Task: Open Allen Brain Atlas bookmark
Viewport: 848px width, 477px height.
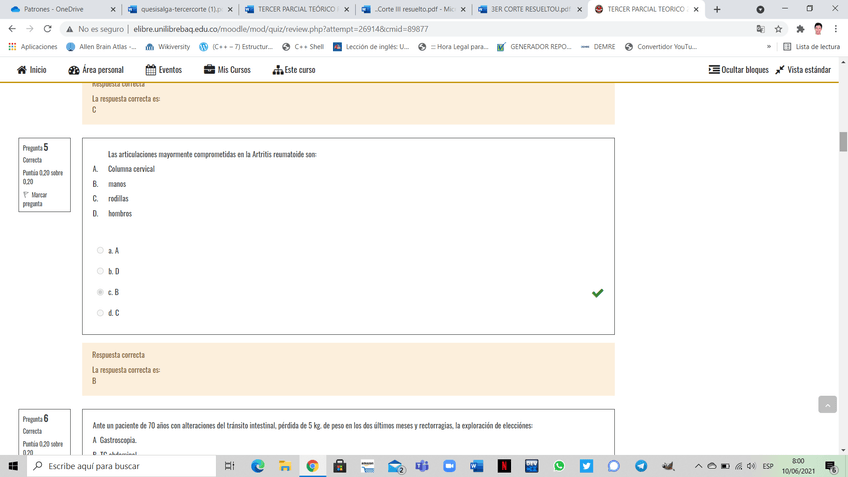Action: click(101, 47)
